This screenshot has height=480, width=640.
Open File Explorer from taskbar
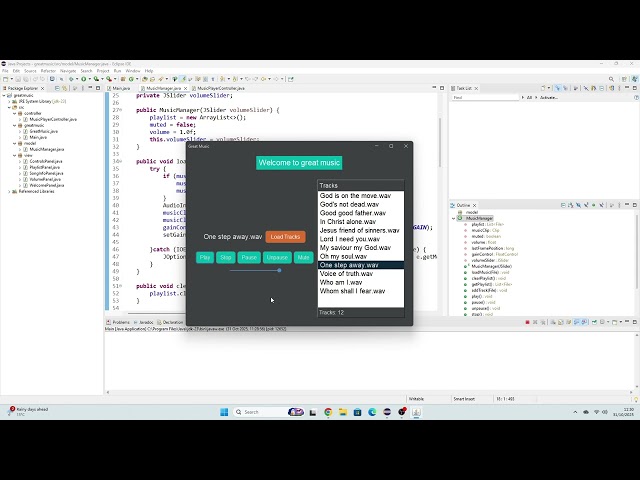pos(343,412)
